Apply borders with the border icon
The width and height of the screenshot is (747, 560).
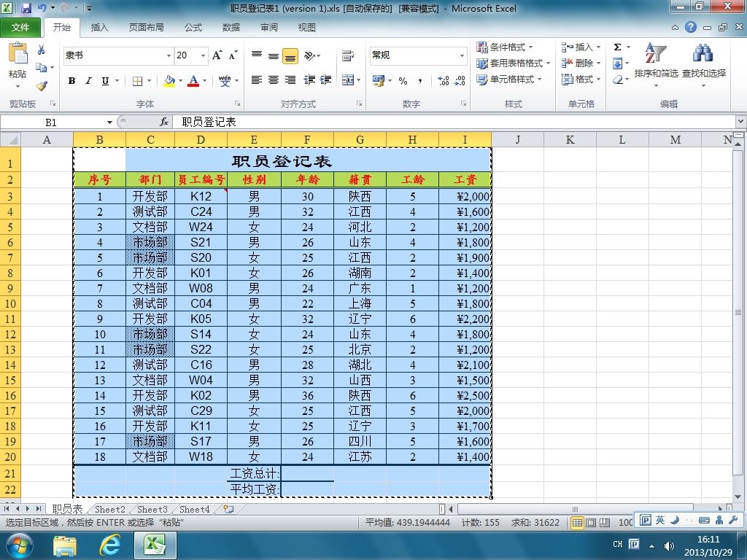tap(137, 81)
